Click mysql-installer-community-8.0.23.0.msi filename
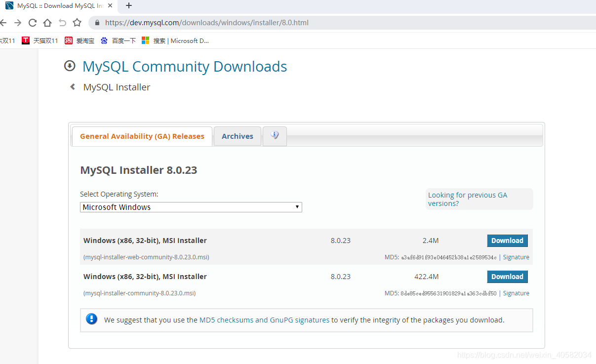Image resolution: width=596 pixels, height=364 pixels. click(139, 293)
